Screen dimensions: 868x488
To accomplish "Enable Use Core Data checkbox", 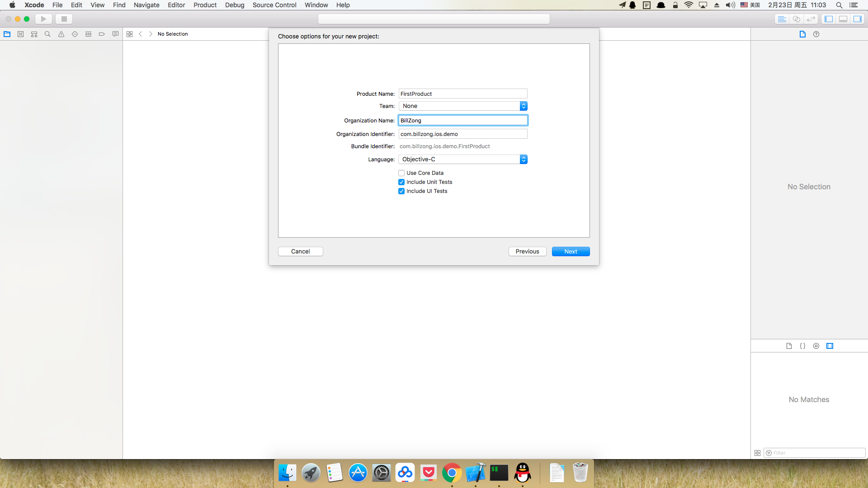I will click(x=401, y=173).
